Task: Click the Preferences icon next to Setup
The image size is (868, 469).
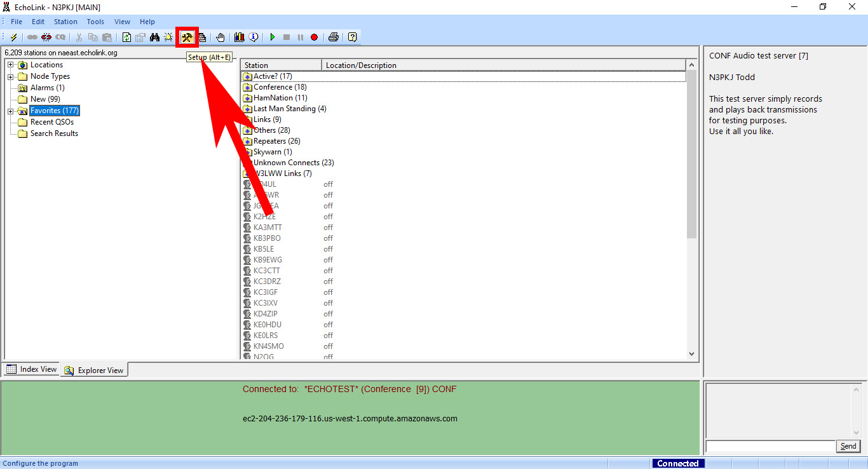Action: (x=201, y=37)
